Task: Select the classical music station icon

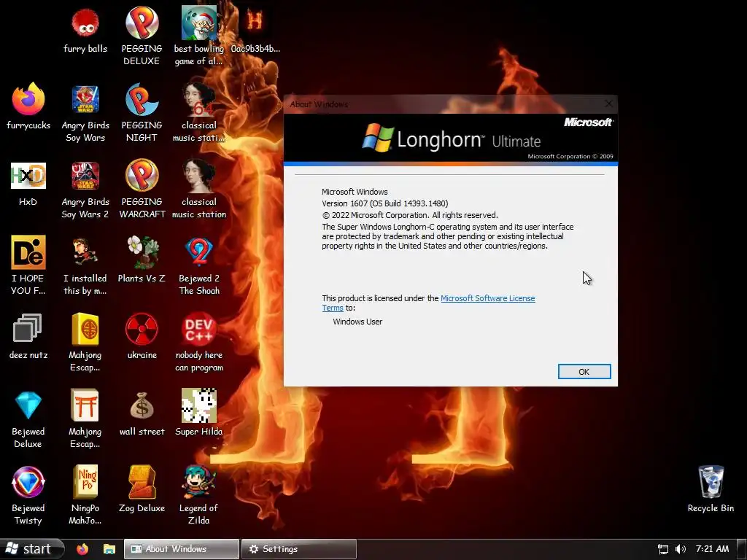Action: tap(198, 190)
